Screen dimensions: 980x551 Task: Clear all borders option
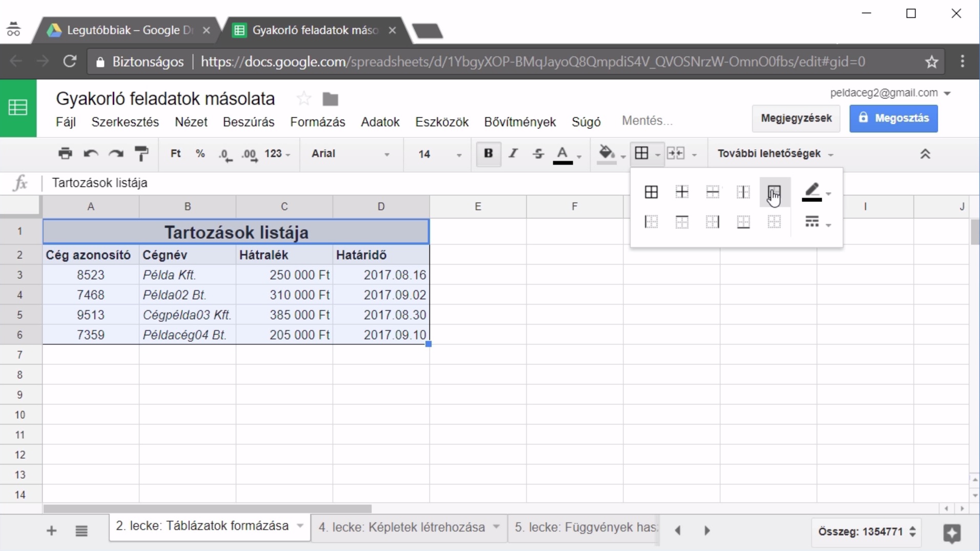pos(774,222)
